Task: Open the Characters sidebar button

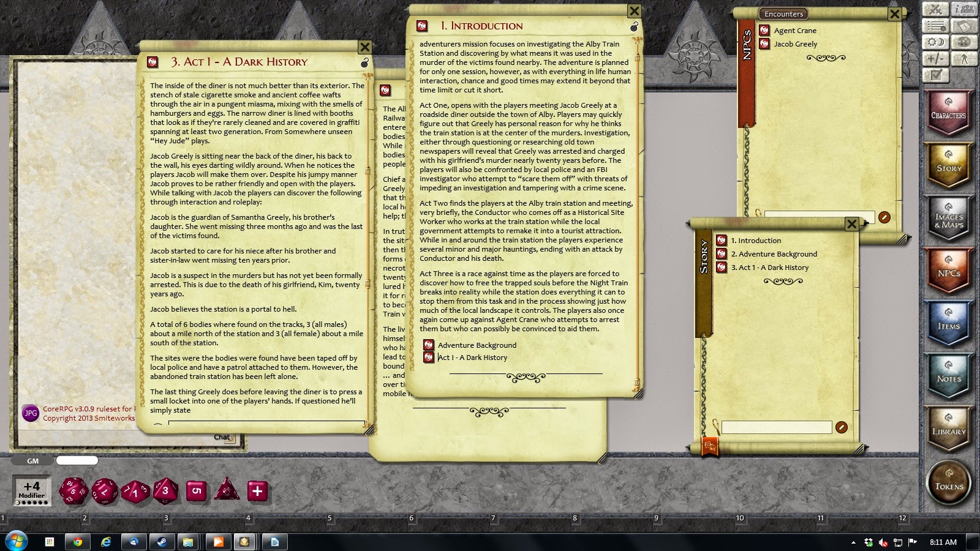Action: coord(949,112)
